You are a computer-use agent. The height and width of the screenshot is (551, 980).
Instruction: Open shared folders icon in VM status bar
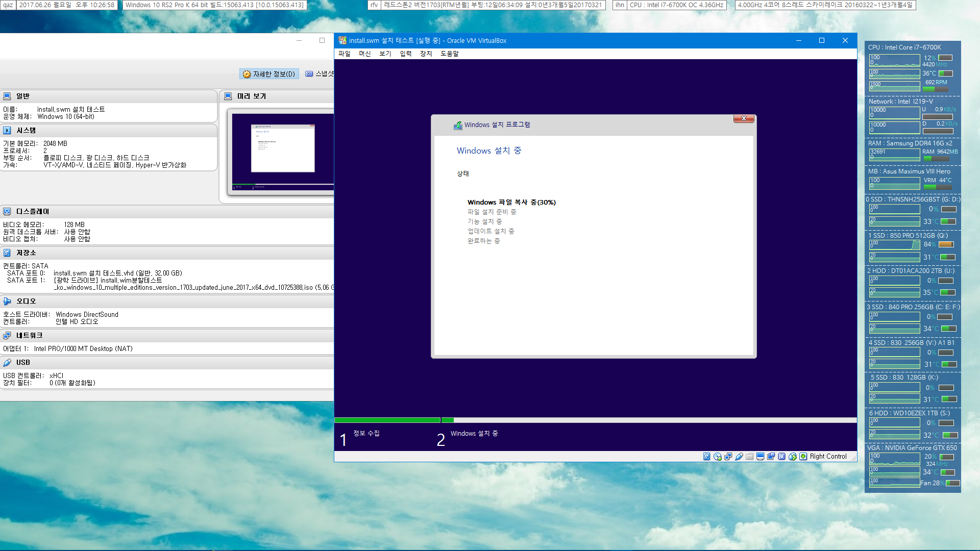click(x=749, y=457)
